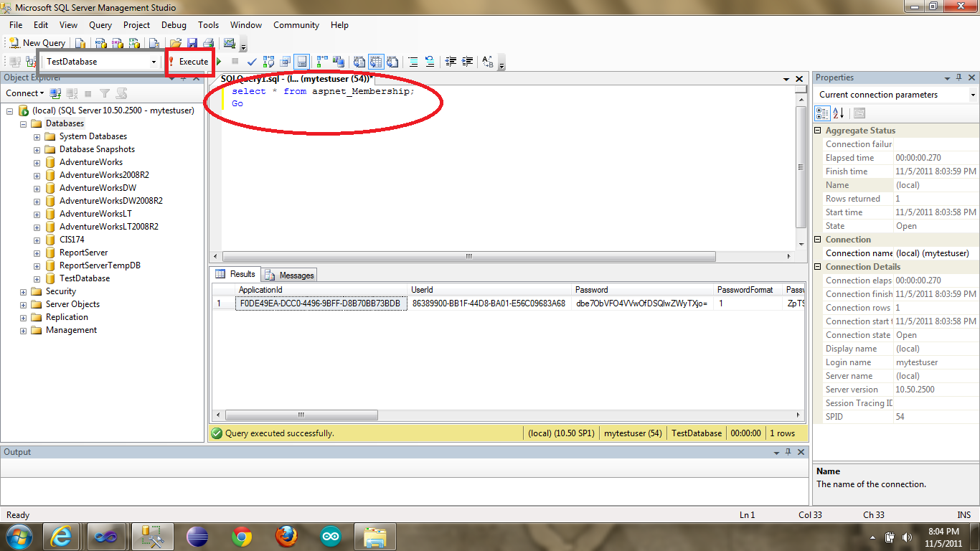Switch output to Results to File

393,62
